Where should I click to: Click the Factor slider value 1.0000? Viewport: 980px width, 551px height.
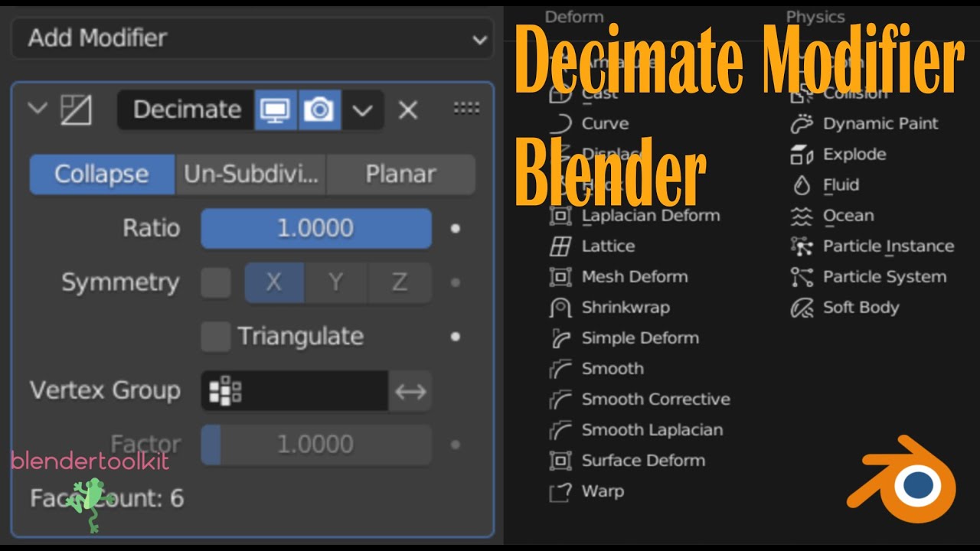pos(316,445)
